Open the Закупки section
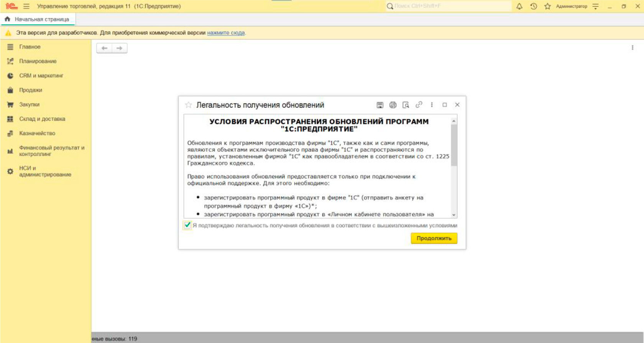The image size is (644, 343). [x=30, y=104]
